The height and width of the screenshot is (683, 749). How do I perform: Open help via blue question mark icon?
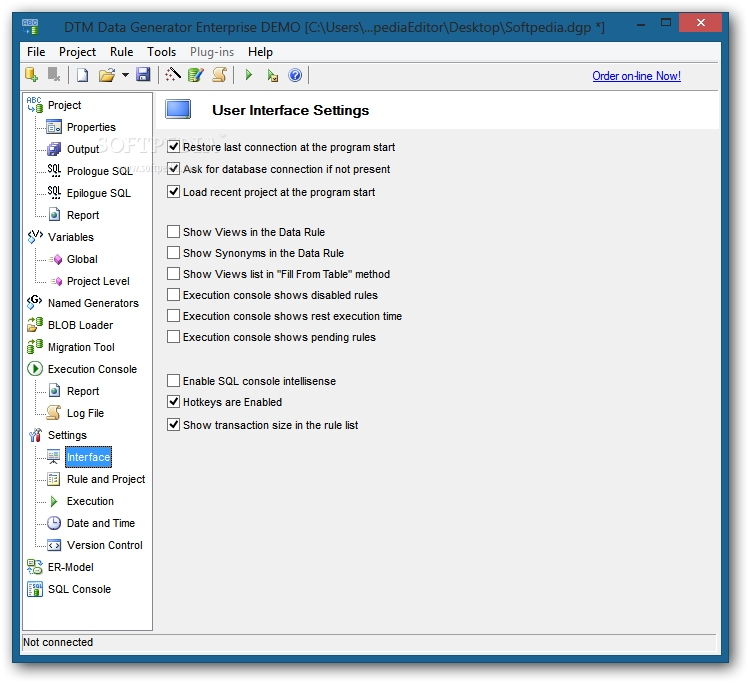pos(295,75)
